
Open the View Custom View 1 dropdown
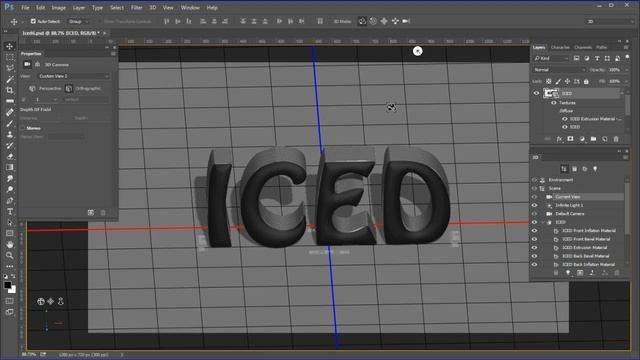tap(73, 76)
